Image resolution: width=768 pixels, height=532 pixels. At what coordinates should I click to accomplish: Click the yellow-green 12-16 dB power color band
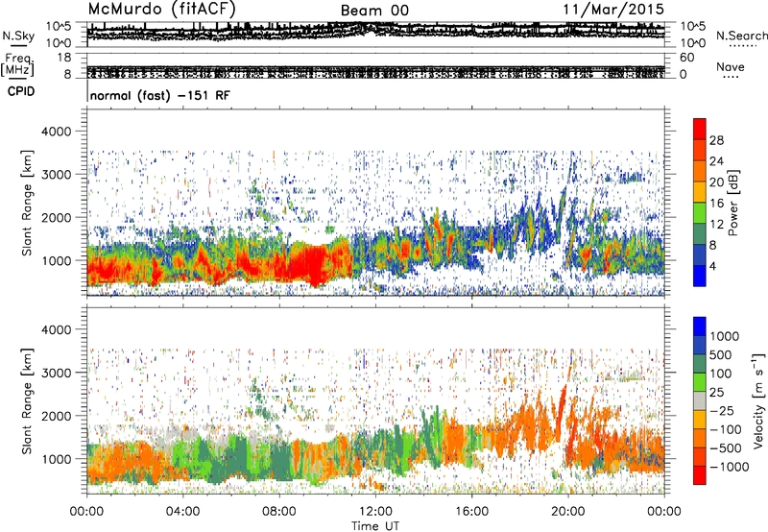tap(700, 212)
